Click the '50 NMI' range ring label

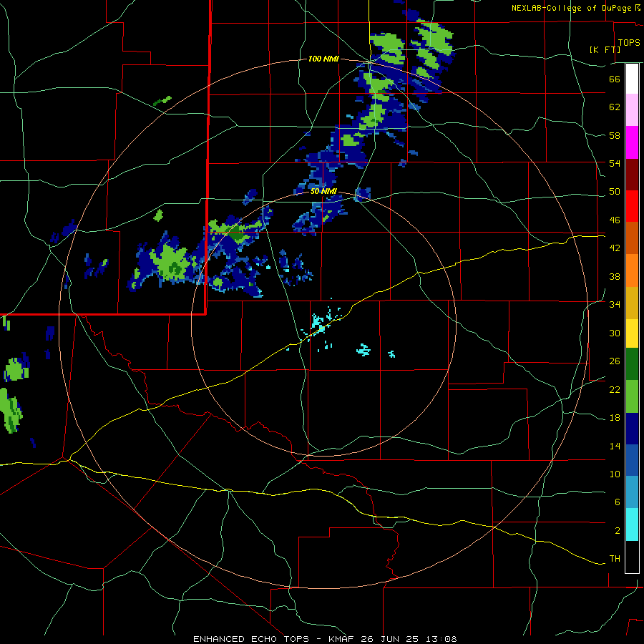(323, 191)
